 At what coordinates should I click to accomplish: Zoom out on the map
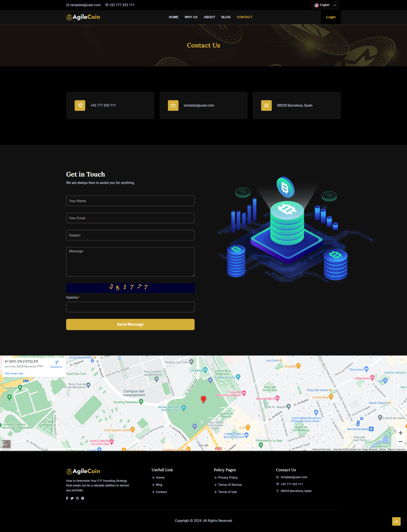[400, 442]
